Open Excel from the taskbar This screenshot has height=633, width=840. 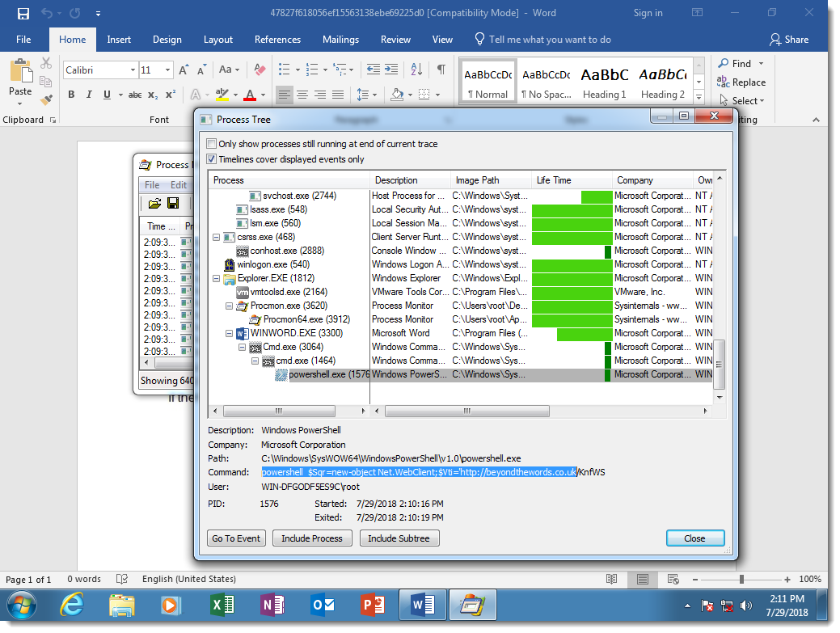point(222,606)
